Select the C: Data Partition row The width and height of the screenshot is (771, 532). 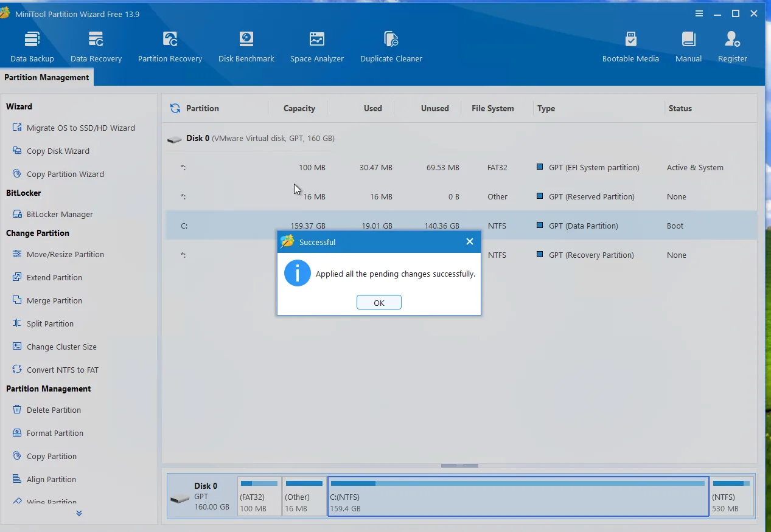[461, 226]
